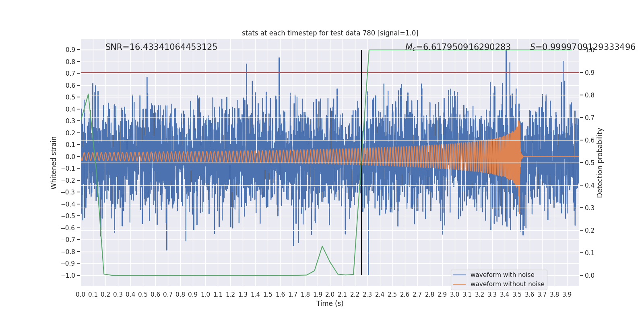Click the tall blue noise spike near 1.6 s
The image size is (644, 322).
[x=279, y=59]
